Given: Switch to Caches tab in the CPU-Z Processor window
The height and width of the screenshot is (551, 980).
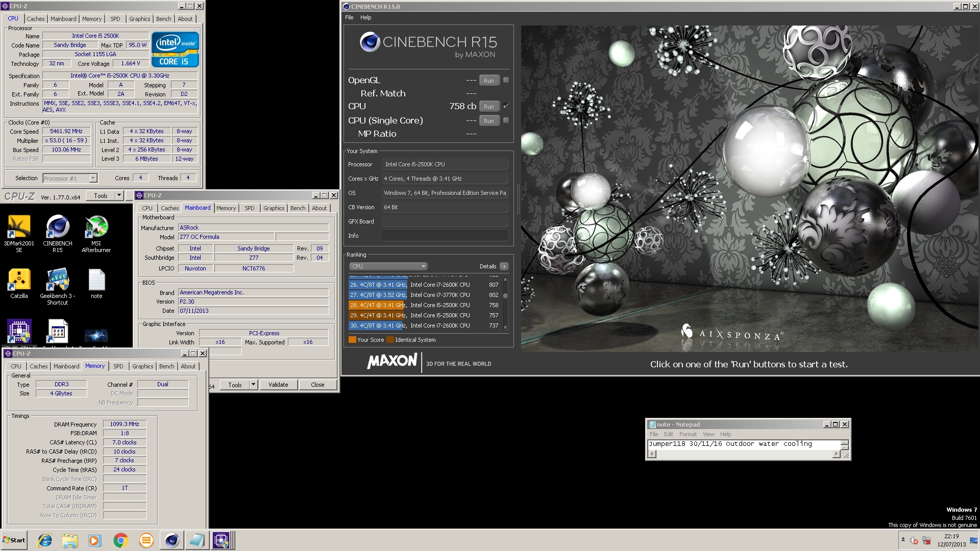Looking at the screenshot, I should click(36, 19).
